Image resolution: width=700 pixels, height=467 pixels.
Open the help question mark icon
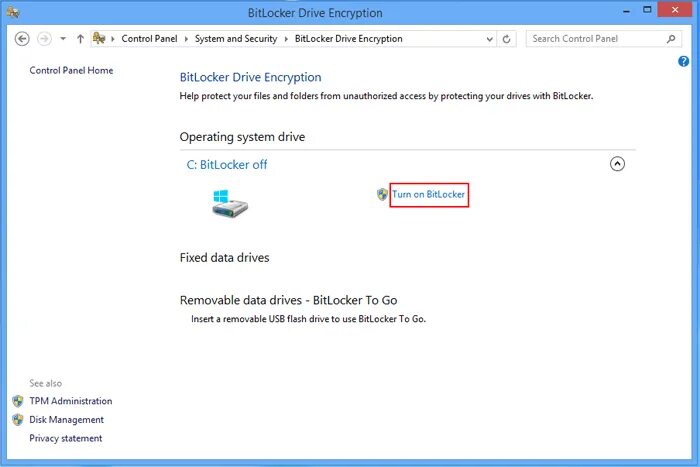pyautogui.click(x=683, y=61)
